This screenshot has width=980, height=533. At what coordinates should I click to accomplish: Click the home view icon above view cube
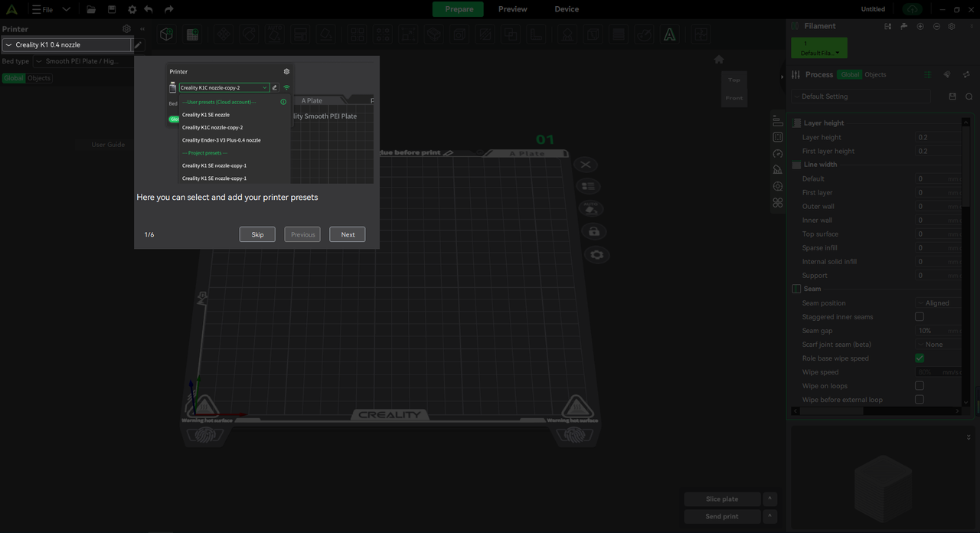[719, 59]
